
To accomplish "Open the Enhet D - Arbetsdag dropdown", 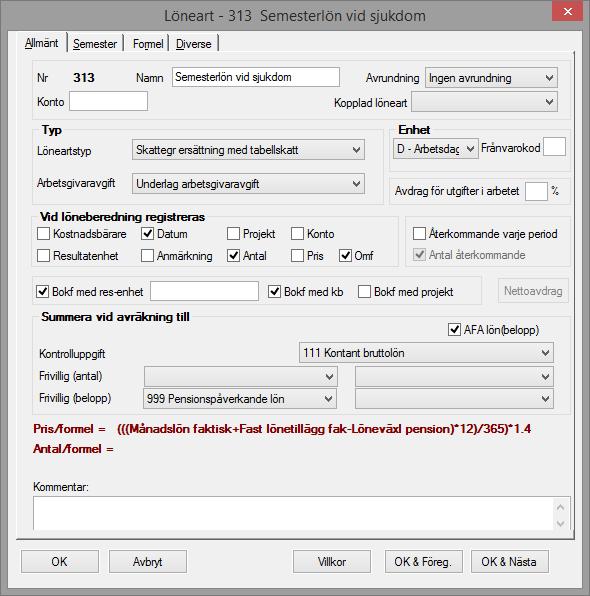I will (x=436, y=148).
